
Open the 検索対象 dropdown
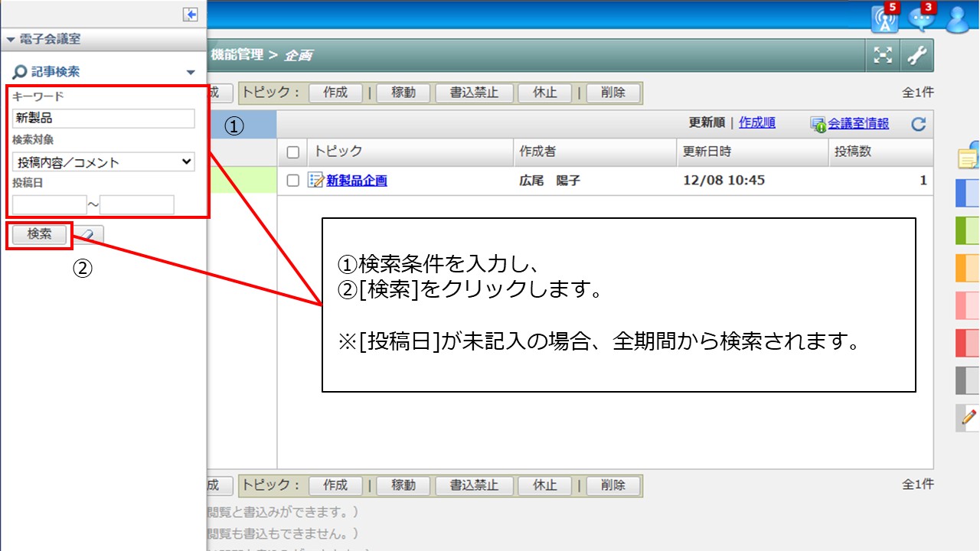(x=103, y=162)
